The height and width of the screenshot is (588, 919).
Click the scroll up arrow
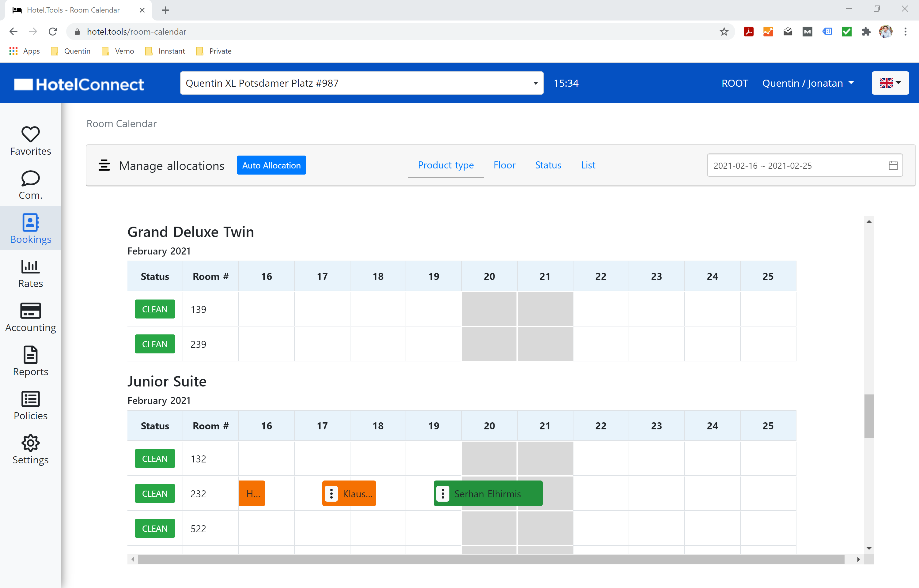click(x=869, y=221)
